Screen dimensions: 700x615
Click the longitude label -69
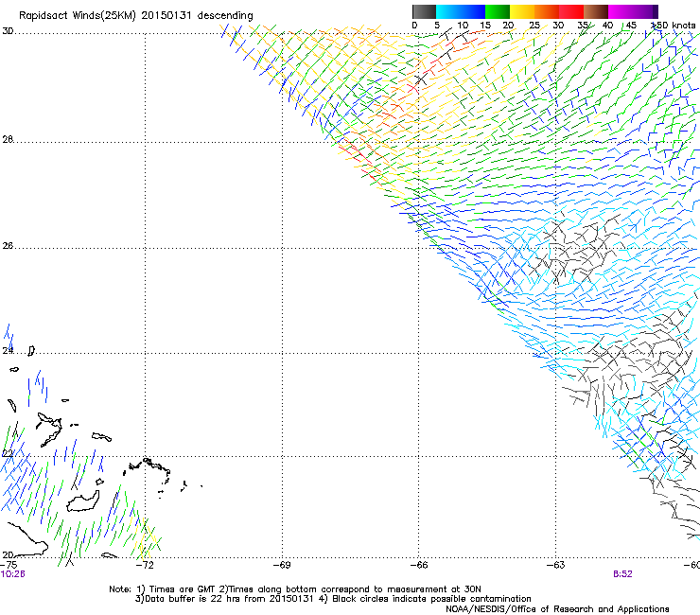282,565
